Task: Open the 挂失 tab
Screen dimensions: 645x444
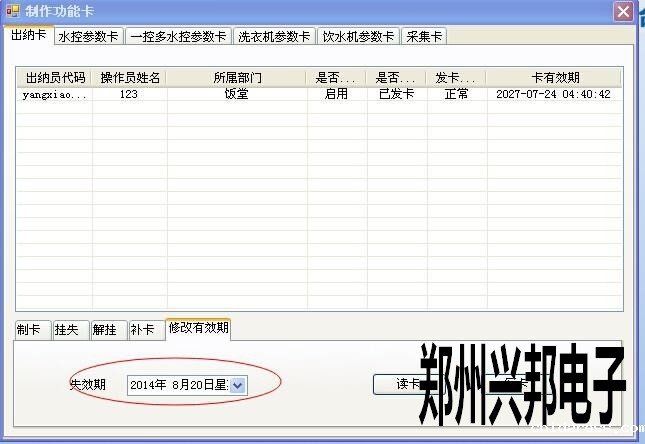Action: tap(67, 330)
